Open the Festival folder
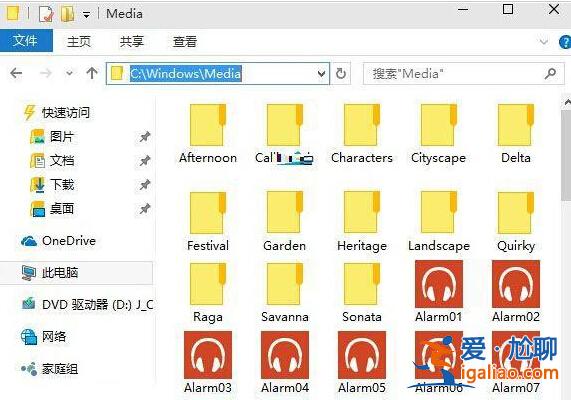Screen dimensions: 571x400 pyautogui.click(x=208, y=221)
